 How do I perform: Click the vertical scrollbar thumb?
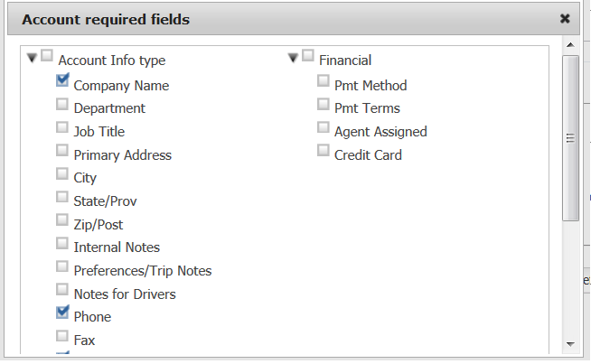point(570,137)
